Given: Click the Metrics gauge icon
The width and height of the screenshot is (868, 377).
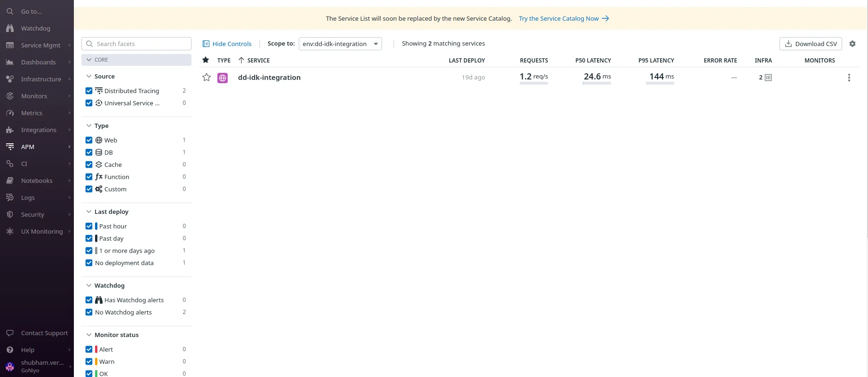Looking at the screenshot, I should [x=10, y=113].
